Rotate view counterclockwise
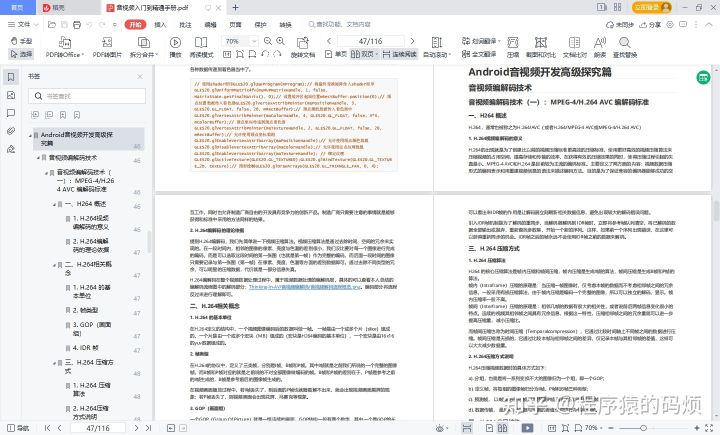 (265, 54)
